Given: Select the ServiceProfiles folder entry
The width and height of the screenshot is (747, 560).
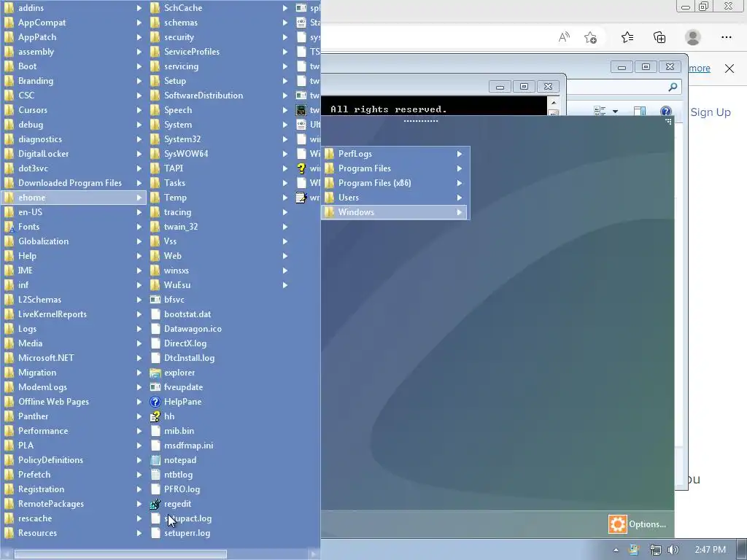Looking at the screenshot, I should click(x=192, y=52).
